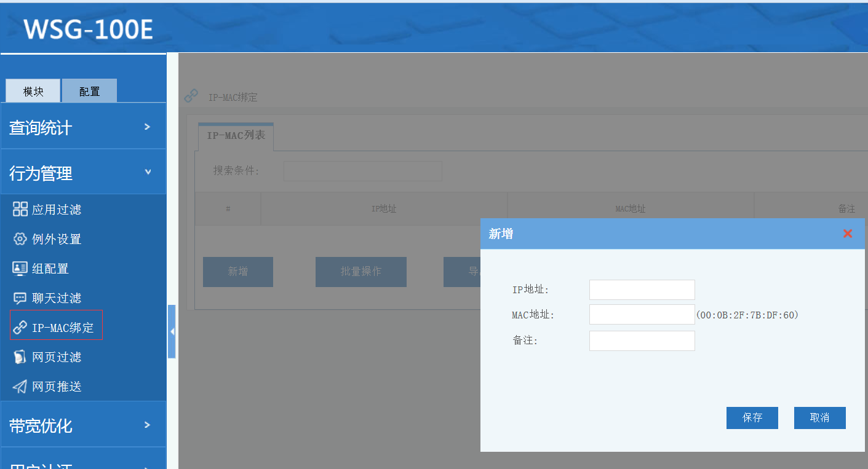Close the 新增 dialog with red X
The height and width of the screenshot is (469, 868).
coord(848,234)
